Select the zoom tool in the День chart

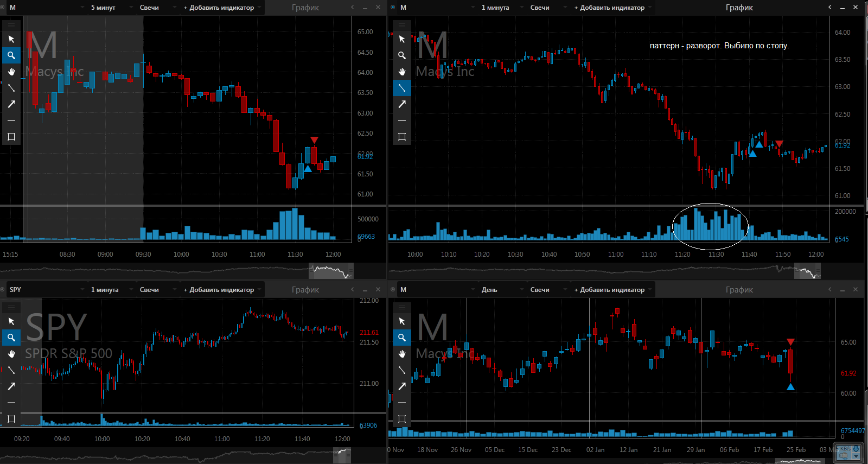[x=402, y=338]
